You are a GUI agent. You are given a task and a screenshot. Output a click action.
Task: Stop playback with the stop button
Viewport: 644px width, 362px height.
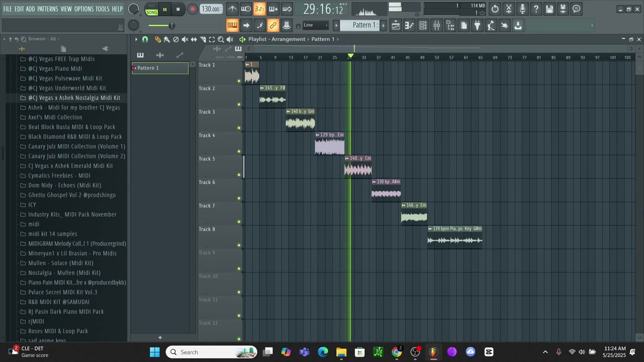178,9
